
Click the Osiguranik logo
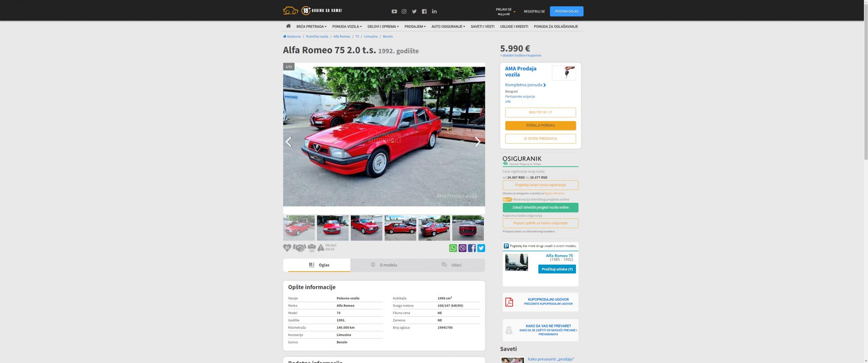click(522, 160)
